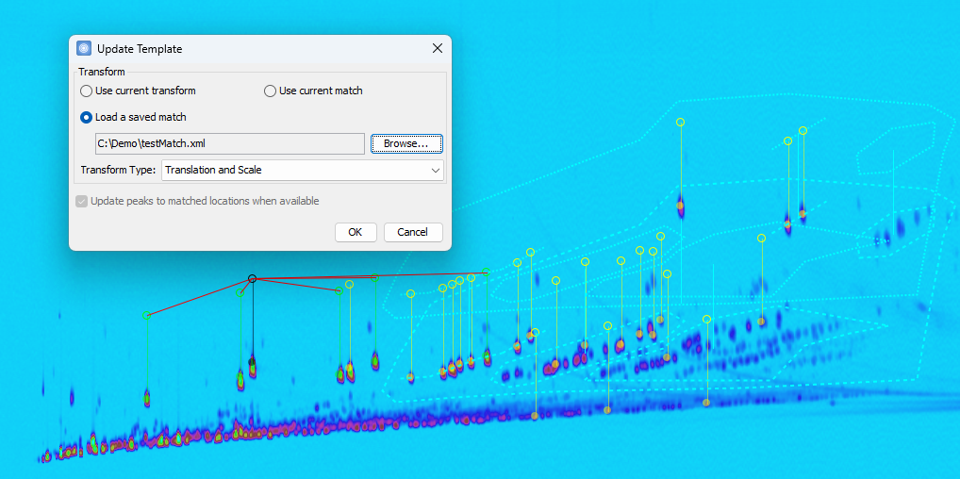Image resolution: width=960 pixels, height=479 pixels.
Task: Click the peak blob under the topmost yellow marker
Action: click(680, 206)
